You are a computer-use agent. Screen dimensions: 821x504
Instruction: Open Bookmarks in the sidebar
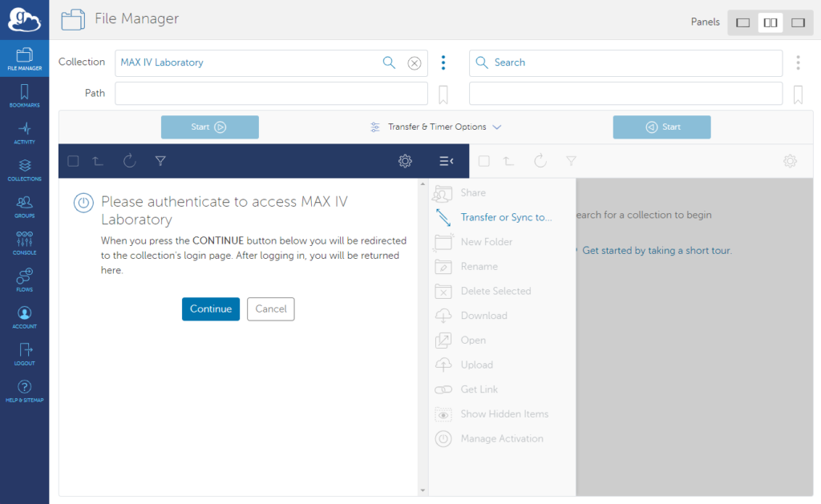click(x=25, y=96)
